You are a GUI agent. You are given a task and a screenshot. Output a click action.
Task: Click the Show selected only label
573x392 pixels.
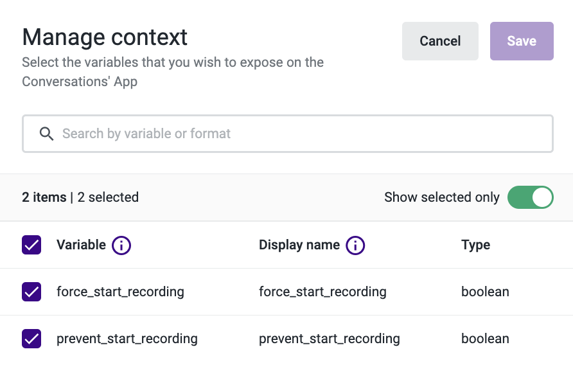pyautogui.click(x=441, y=197)
